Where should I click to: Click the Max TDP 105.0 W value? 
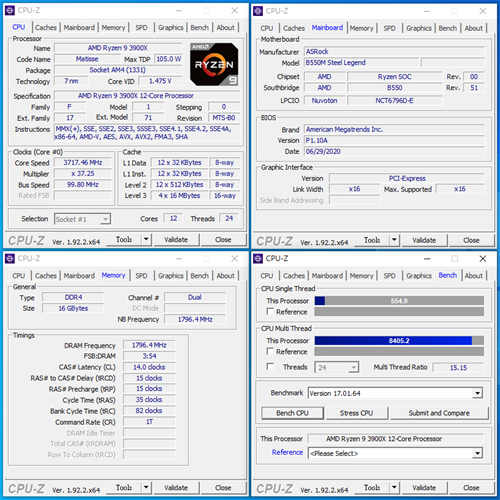coord(169,59)
